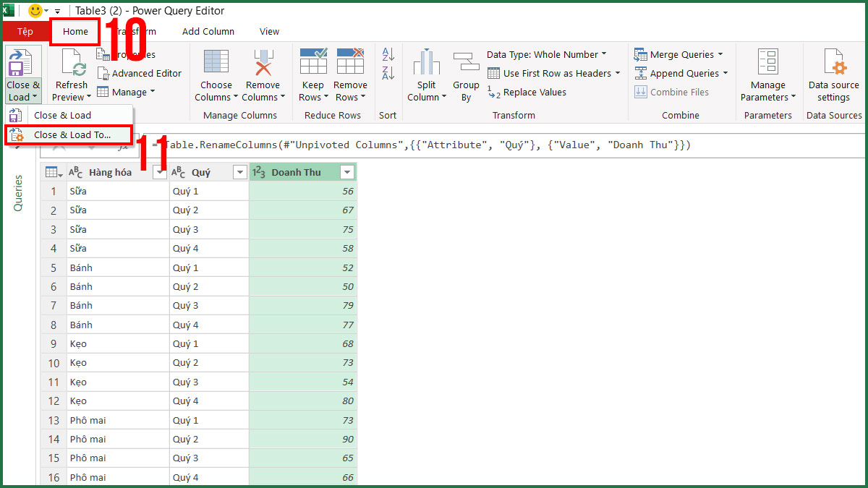This screenshot has height=488, width=868.
Task: Open the Advanced Editor
Action: coord(140,73)
